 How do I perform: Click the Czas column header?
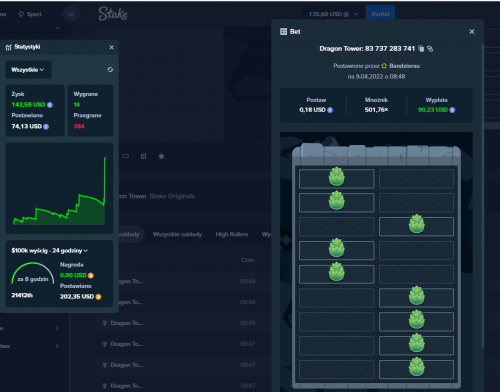pyautogui.click(x=248, y=260)
